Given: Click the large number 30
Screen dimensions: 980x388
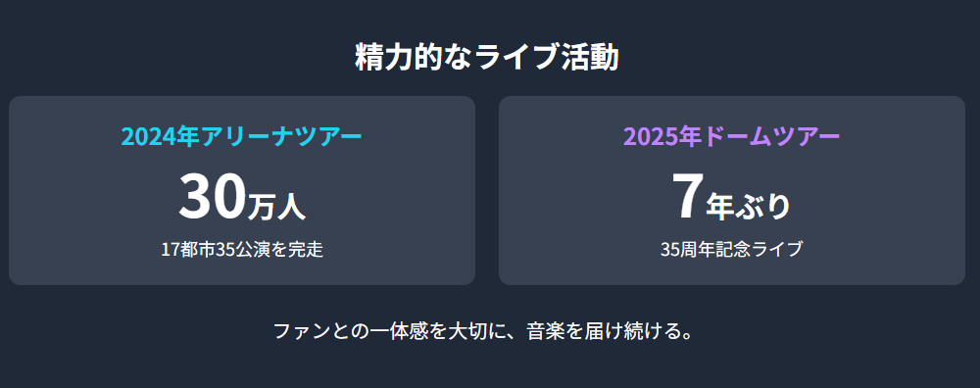Looking at the screenshot, I should pos(212,196).
